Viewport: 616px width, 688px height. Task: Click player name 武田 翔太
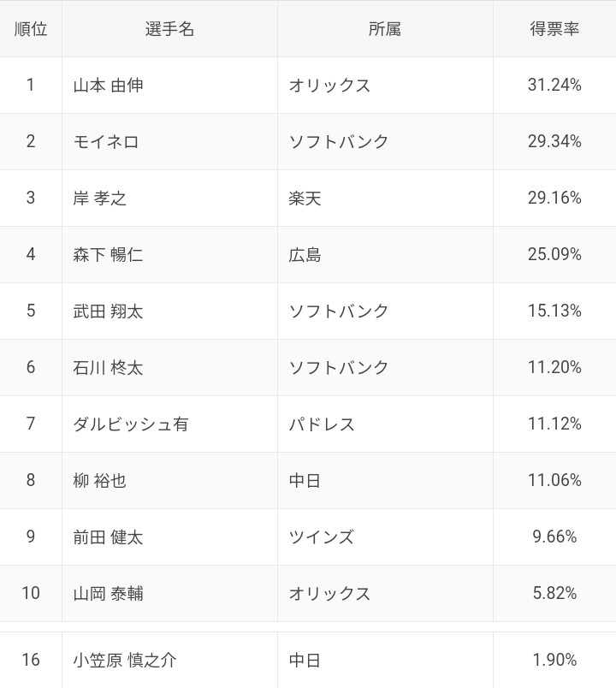tap(109, 311)
